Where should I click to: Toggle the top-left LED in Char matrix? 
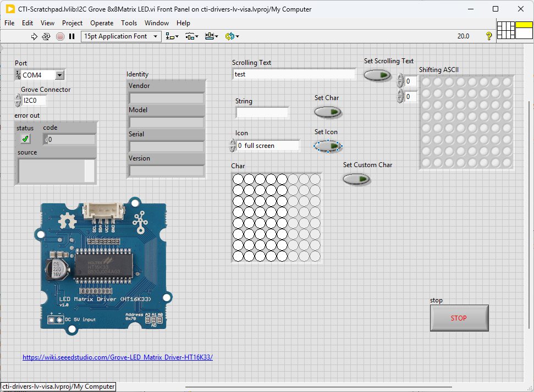tap(238, 179)
